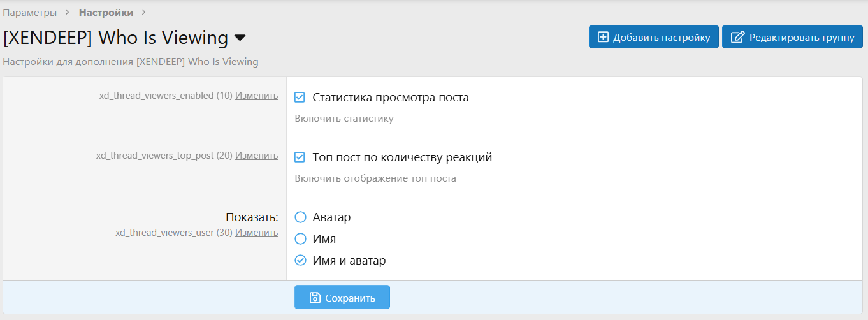
Task: Click the xd_thread_viewers_top_post (20) text
Action: click(x=164, y=155)
